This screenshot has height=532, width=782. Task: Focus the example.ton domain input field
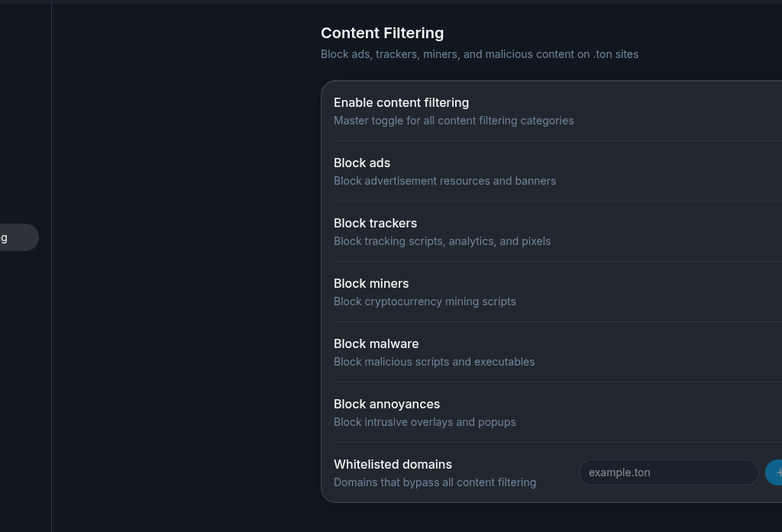668,472
